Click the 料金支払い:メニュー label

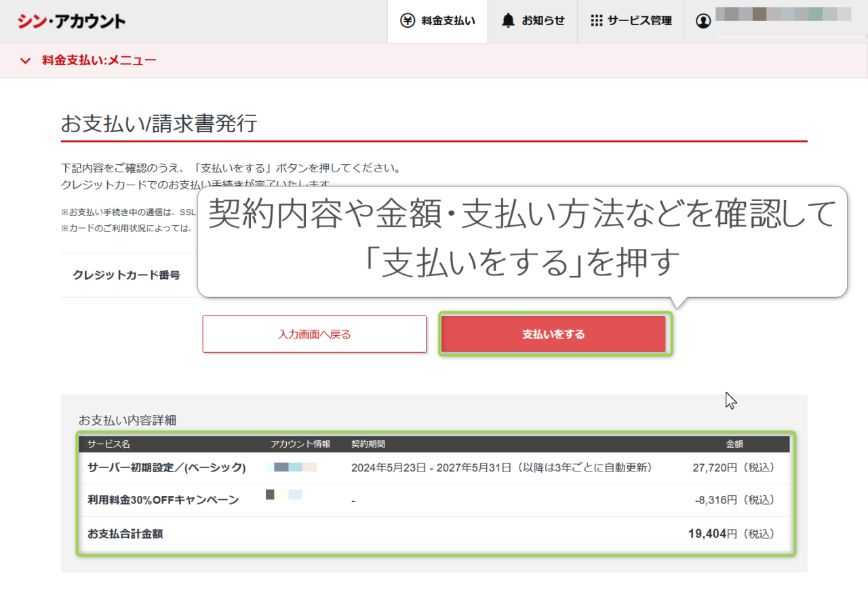pos(99,61)
